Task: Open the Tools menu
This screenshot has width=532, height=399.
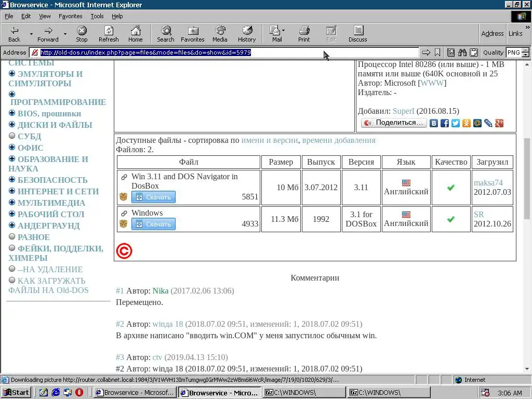Action: (97, 16)
